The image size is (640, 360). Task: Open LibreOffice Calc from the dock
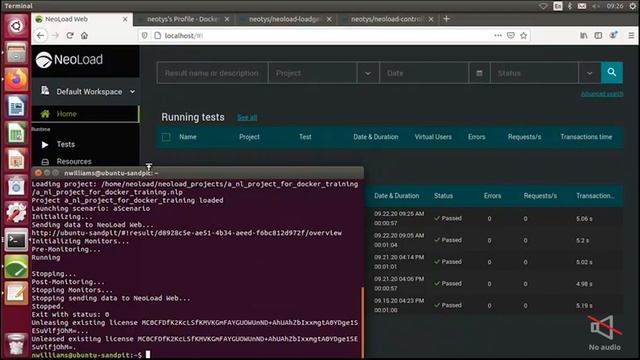click(x=16, y=133)
